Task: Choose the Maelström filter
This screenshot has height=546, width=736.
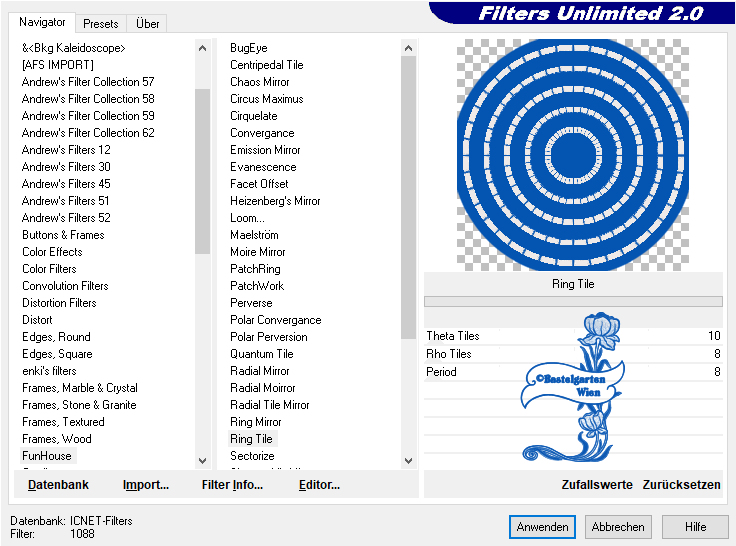Action: 254,235
